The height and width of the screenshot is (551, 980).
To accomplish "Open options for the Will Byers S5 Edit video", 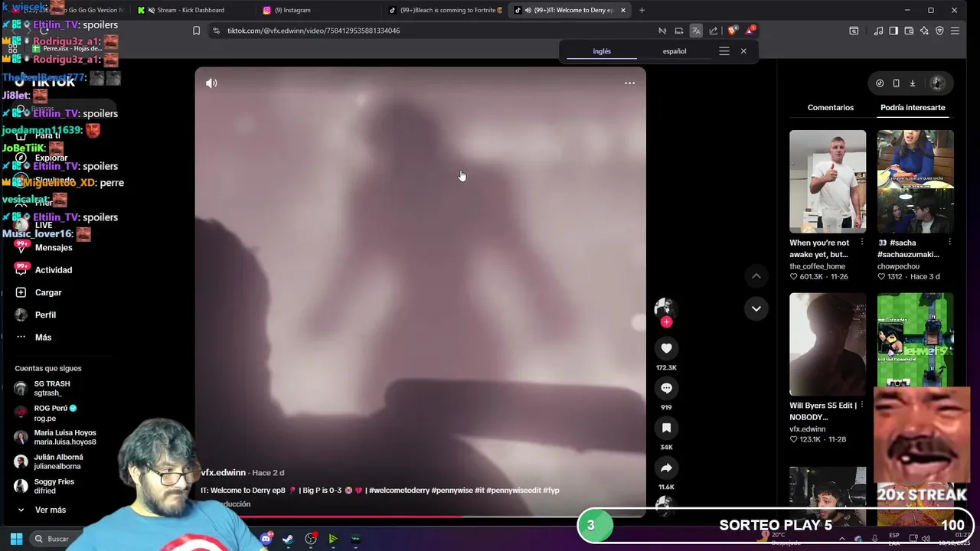I will (x=862, y=406).
